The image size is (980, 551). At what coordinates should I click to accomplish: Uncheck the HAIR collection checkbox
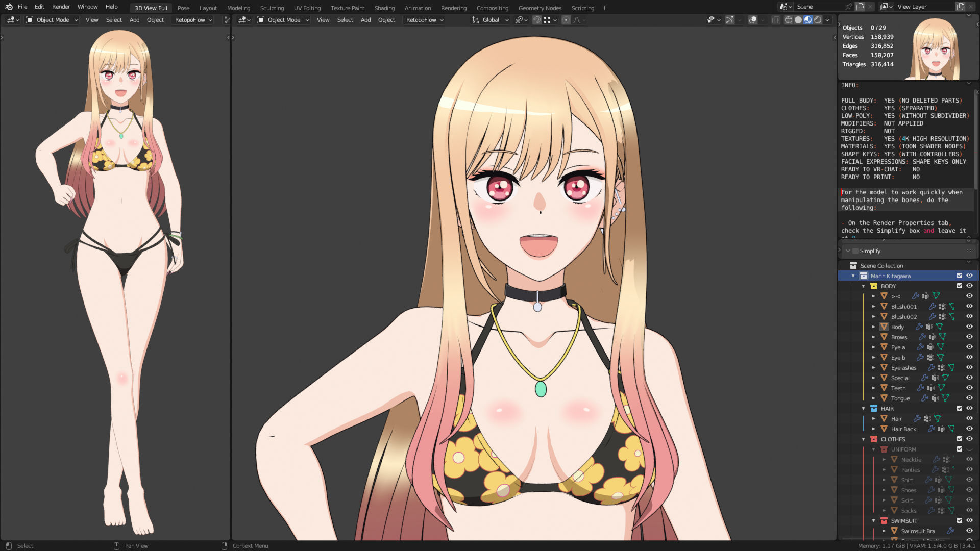coord(960,408)
